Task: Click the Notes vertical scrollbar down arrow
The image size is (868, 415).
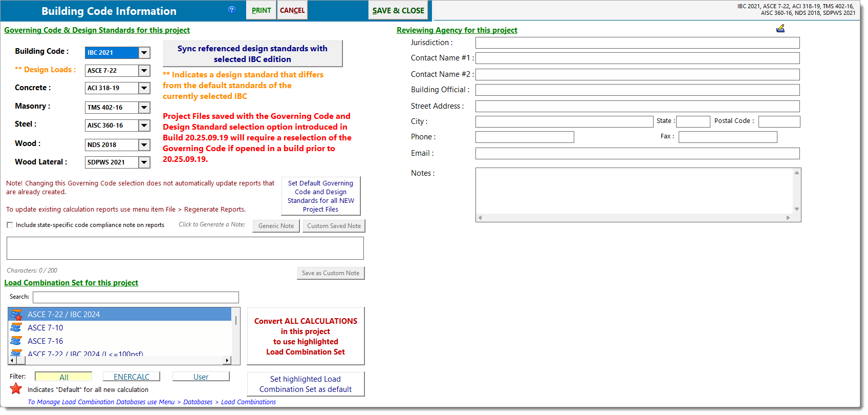Action: click(x=797, y=209)
